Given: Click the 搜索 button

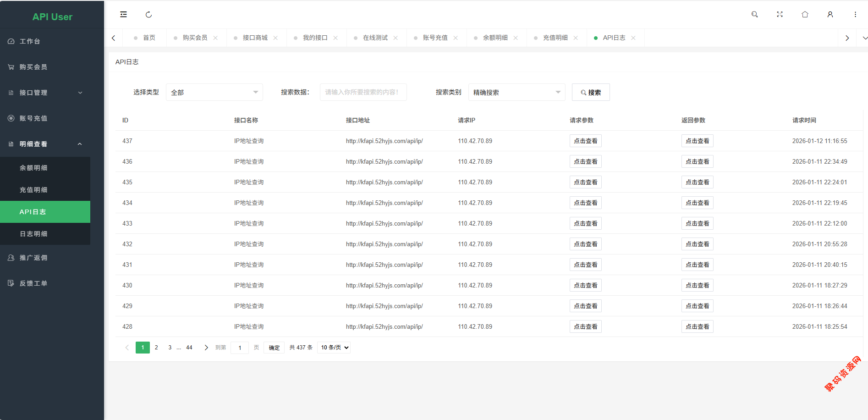Looking at the screenshot, I should click(590, 92).
